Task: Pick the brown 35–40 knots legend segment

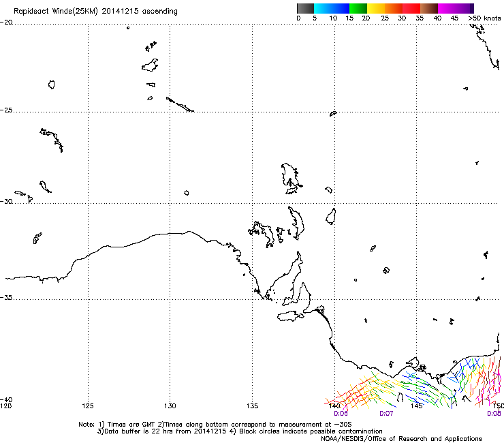Action: (x=429, y=8)
